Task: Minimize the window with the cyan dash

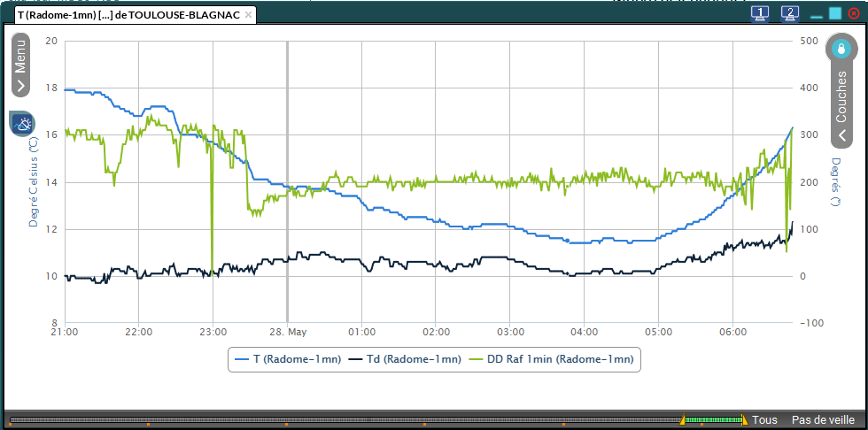Action: coord(815,15)
